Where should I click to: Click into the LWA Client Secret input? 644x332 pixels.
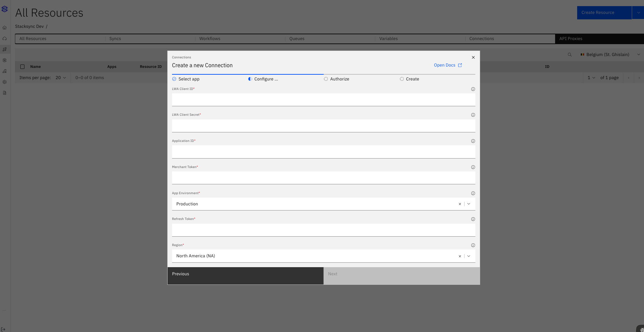click(323, 126)
